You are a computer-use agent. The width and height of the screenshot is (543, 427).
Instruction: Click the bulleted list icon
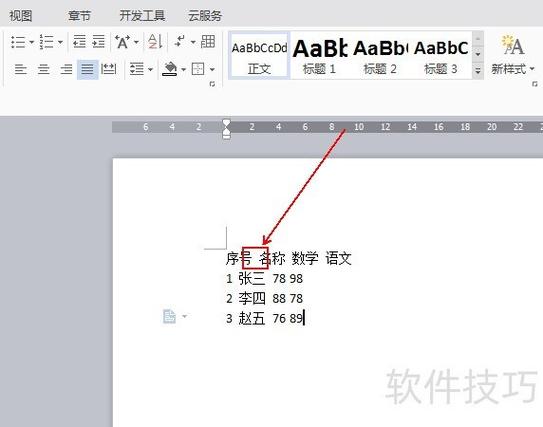18,42
